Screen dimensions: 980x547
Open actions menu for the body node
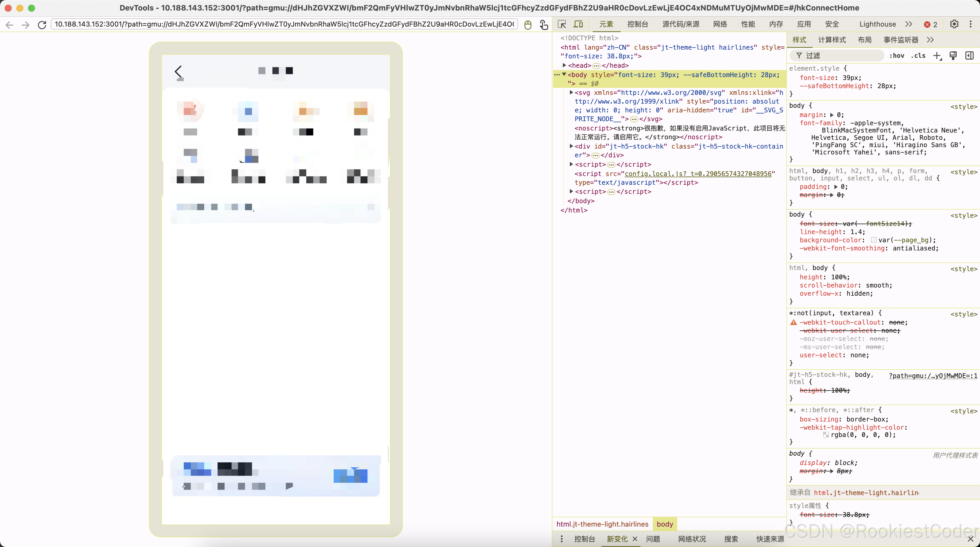(x=557, y=75)
